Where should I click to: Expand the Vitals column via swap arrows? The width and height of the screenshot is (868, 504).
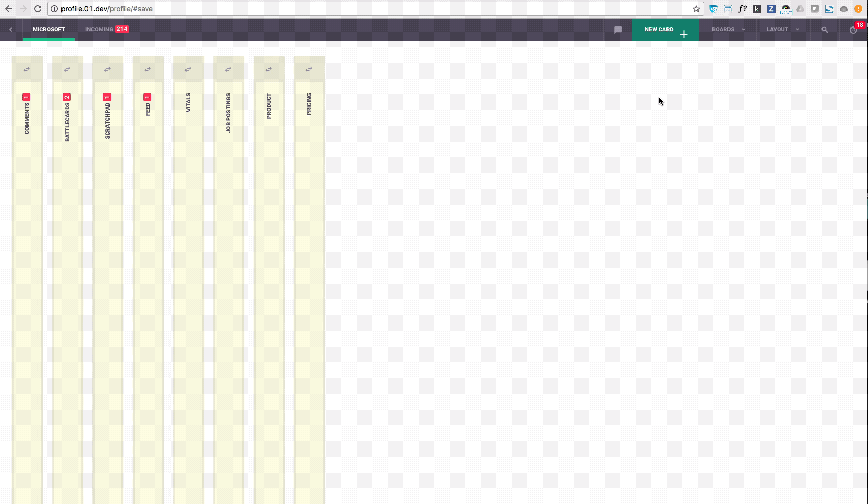pos(188,69)
